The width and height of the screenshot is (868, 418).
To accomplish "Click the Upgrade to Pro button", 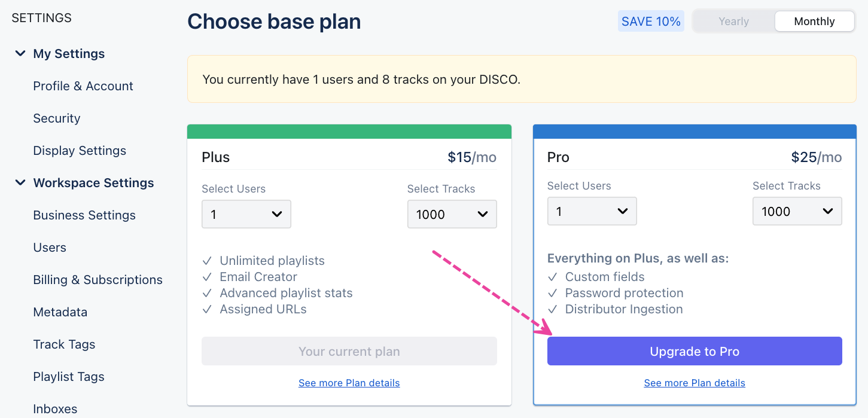I will pos(695,351).
